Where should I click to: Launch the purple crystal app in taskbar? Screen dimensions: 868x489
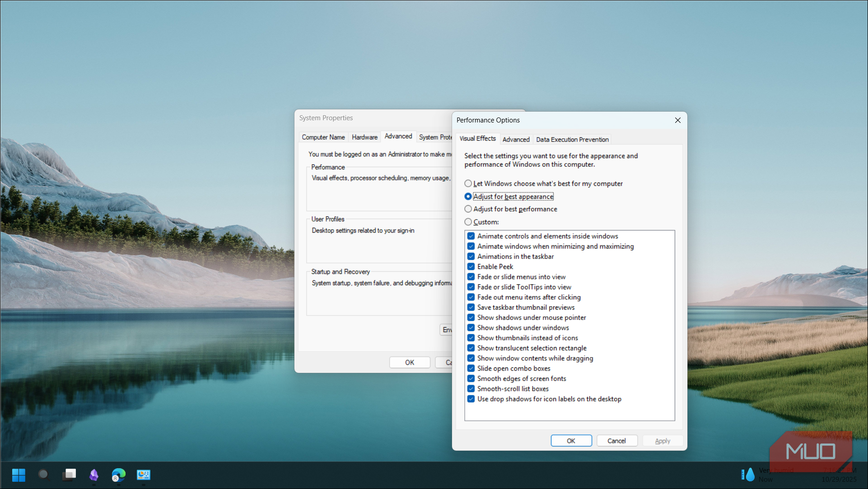94,475
